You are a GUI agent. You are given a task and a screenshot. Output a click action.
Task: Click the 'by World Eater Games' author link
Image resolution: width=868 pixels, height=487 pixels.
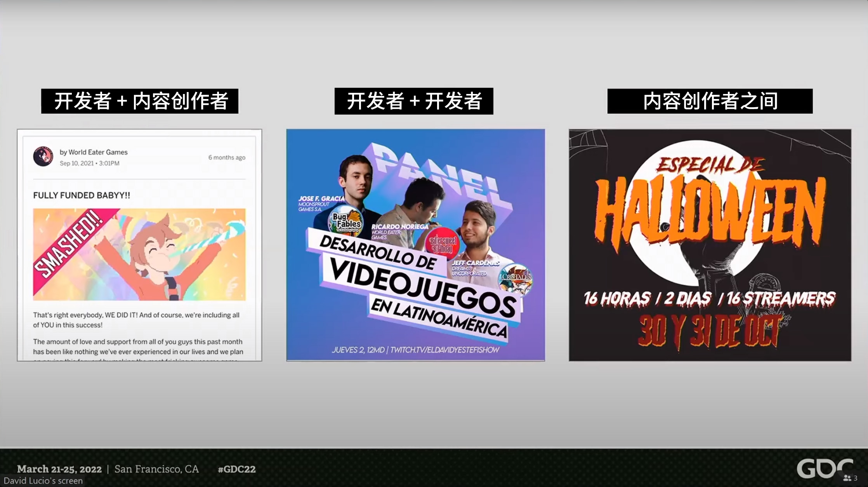93,152
